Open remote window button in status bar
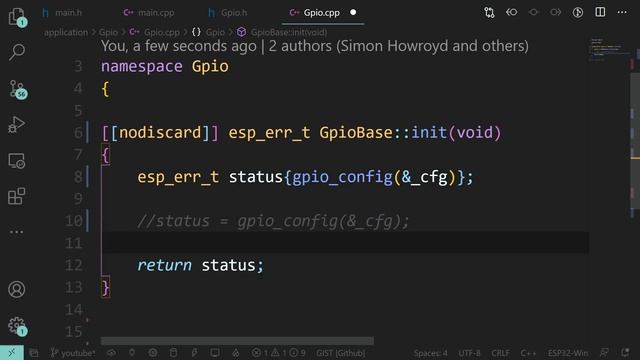The height and width of the screenshot is (360, 640). coord(11,353)
